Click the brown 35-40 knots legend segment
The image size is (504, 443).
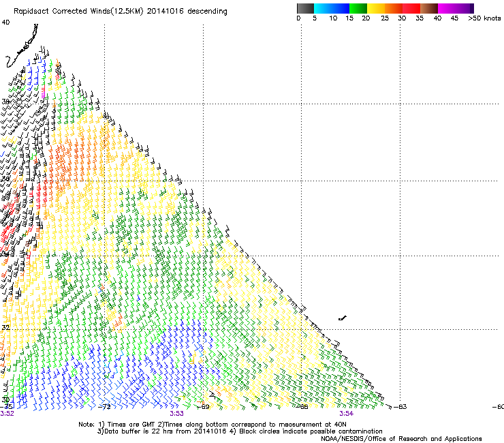pos(429,8)
